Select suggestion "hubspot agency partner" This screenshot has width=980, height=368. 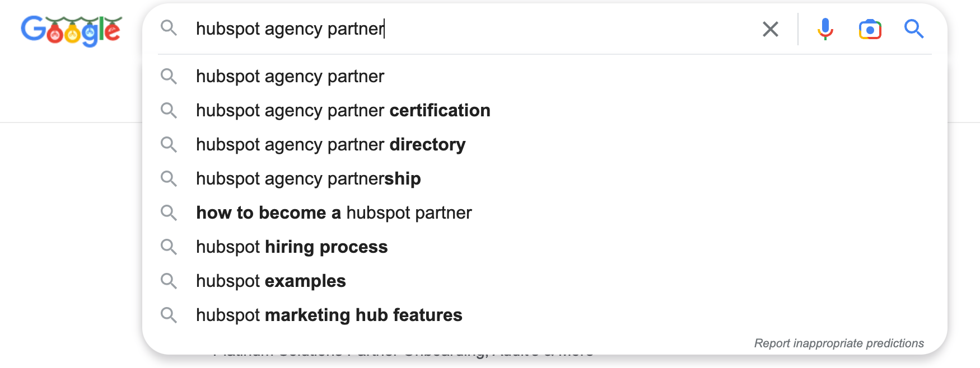[x=290, y=77]
